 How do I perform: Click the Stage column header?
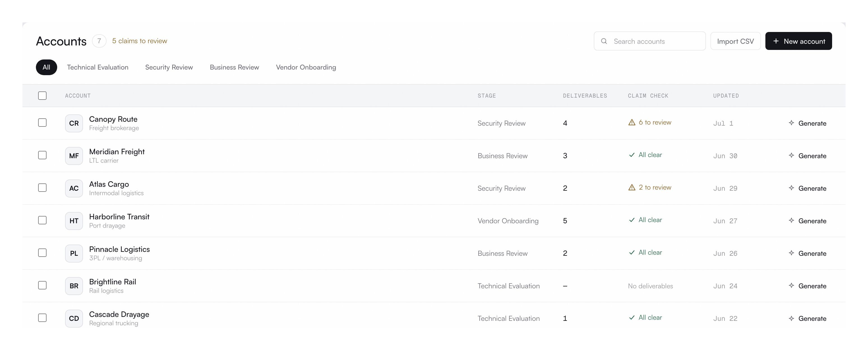(x=486, y=96)
